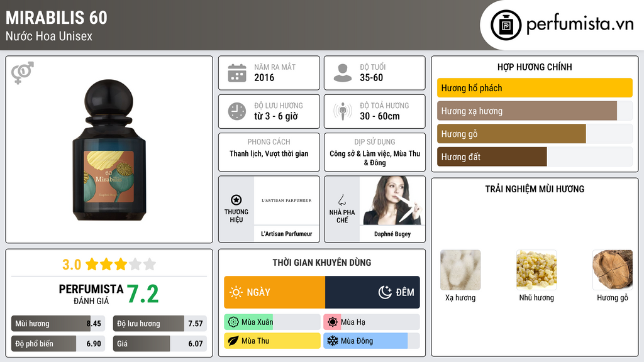The image size is (644, 362).
Task: Click the Độ lưu hương 7.57 score bar
Action: 160,324
